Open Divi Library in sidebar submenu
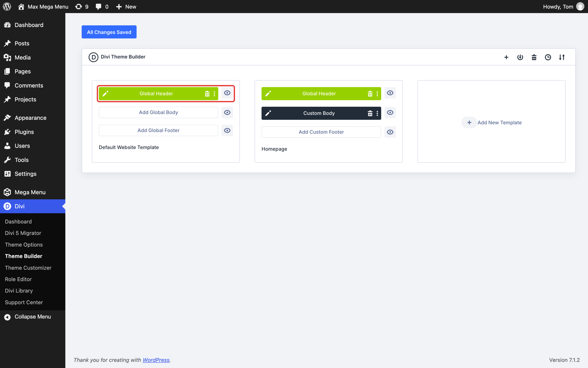This screenshot has height=368, width=588. [x=19, y=290]
